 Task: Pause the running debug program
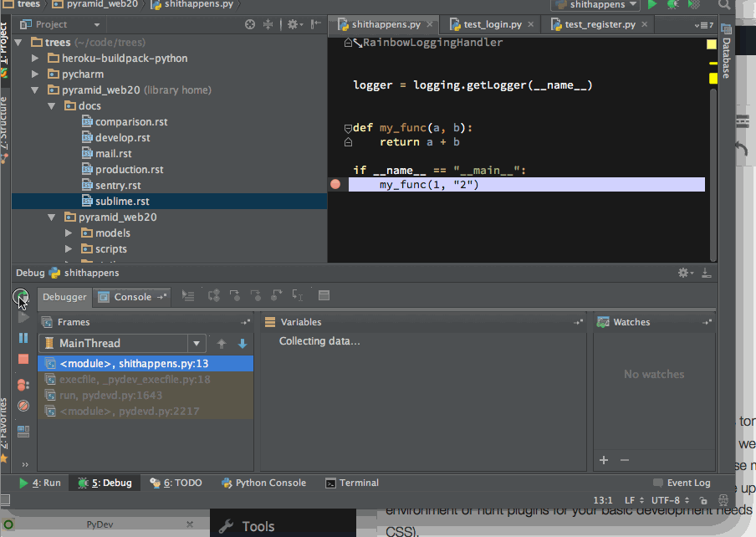click(23, 338)
